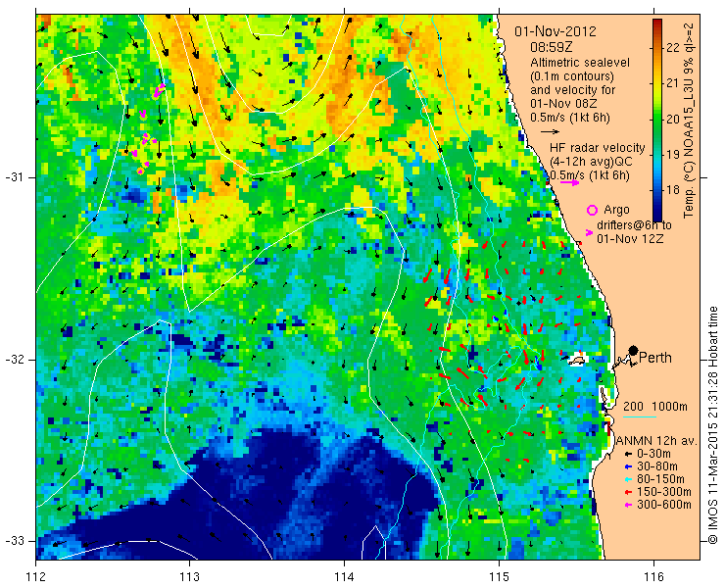
Task: Click the (4-12h avg)QC legend text
Action: click(591, 162)
